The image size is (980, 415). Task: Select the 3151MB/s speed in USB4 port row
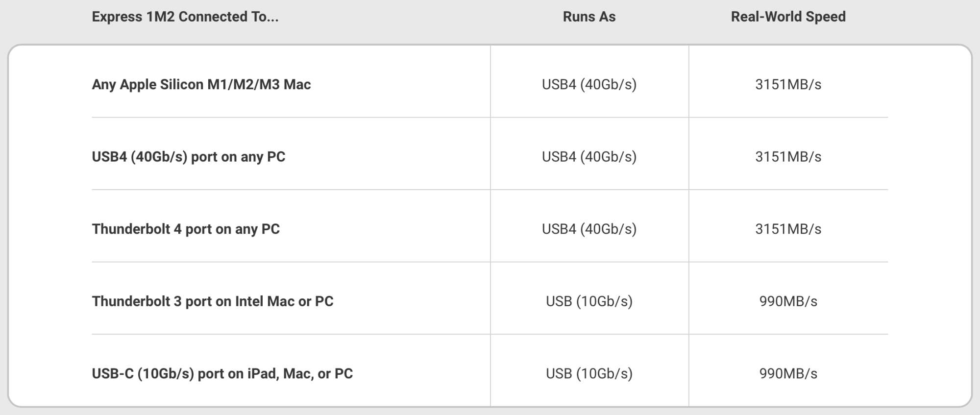click(x=788, y=157)
